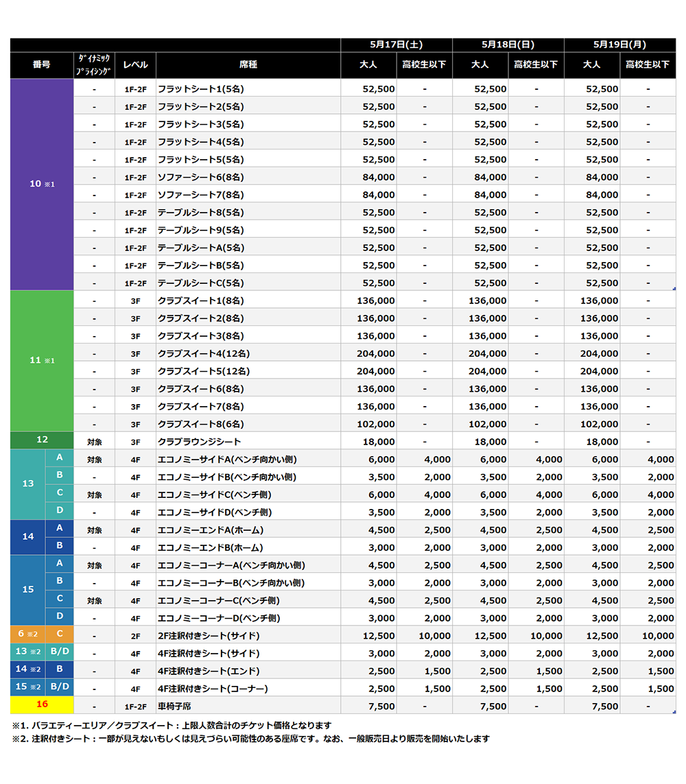This screenshot has height=784, width=686.
Task: Select the レベル column header
Action: (135, 65)
